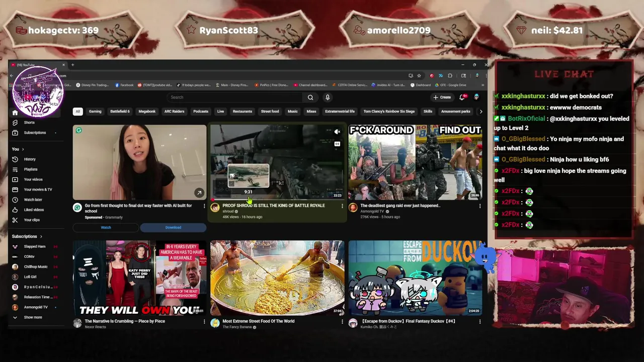The height and width of the screenshot is (362, 644).
Task: Open the Asmongold TV subscription
Action: coord(35,307)
